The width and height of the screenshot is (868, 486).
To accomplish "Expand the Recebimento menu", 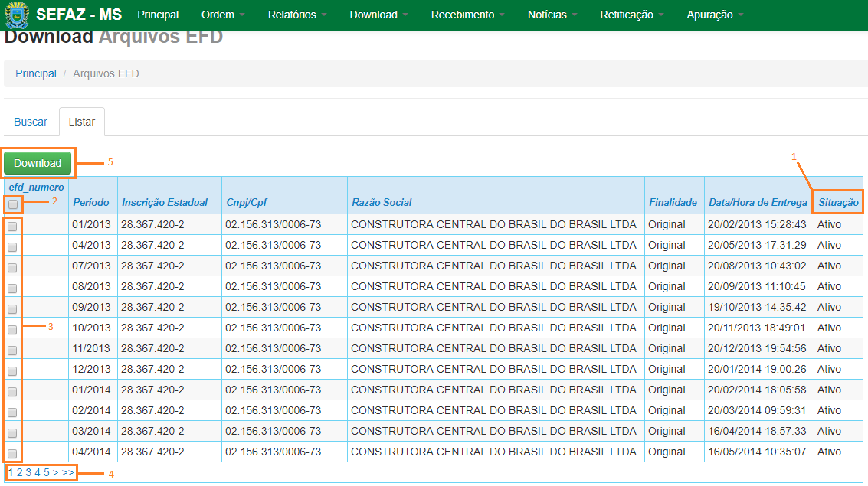I will 467,15.
